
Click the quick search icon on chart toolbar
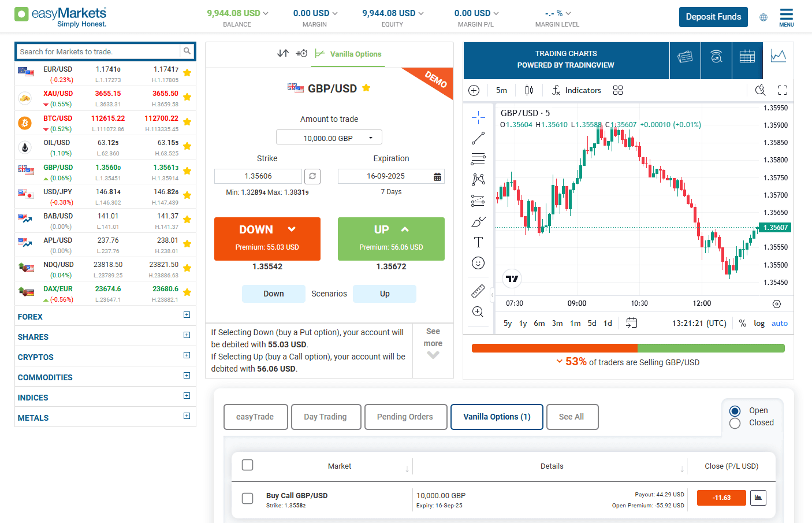point(761,90)
